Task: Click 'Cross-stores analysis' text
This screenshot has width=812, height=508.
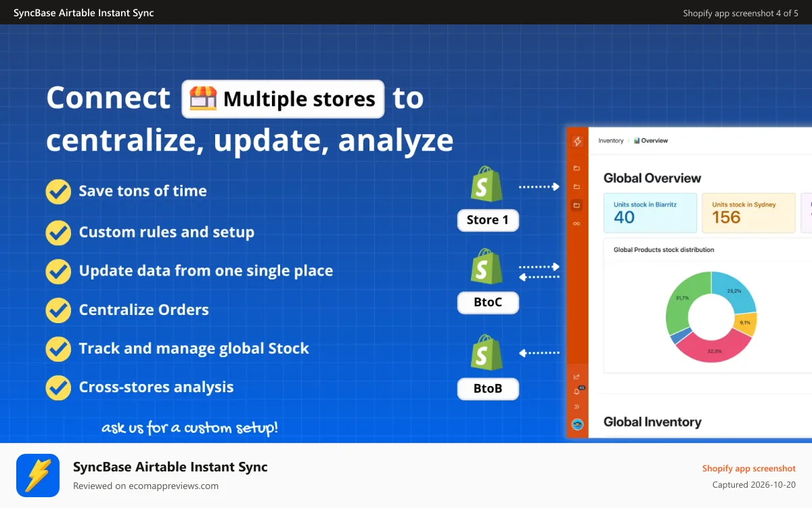Action: pyautogui.click(x=156, y=387)
